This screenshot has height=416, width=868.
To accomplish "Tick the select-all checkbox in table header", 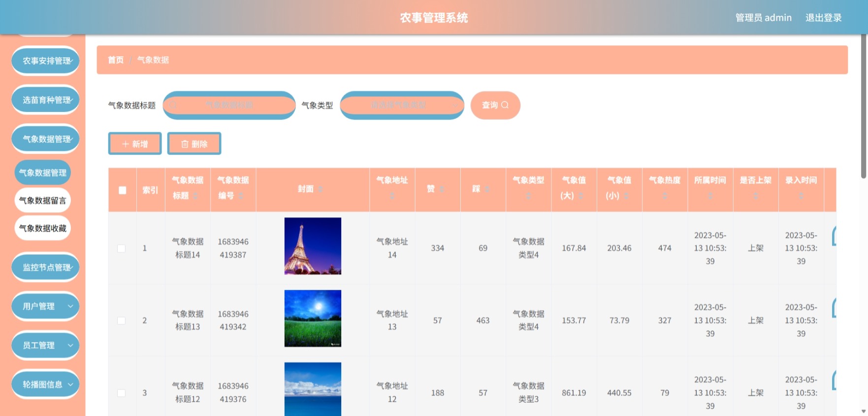I will pyautogui.click(x=123, y=190).
